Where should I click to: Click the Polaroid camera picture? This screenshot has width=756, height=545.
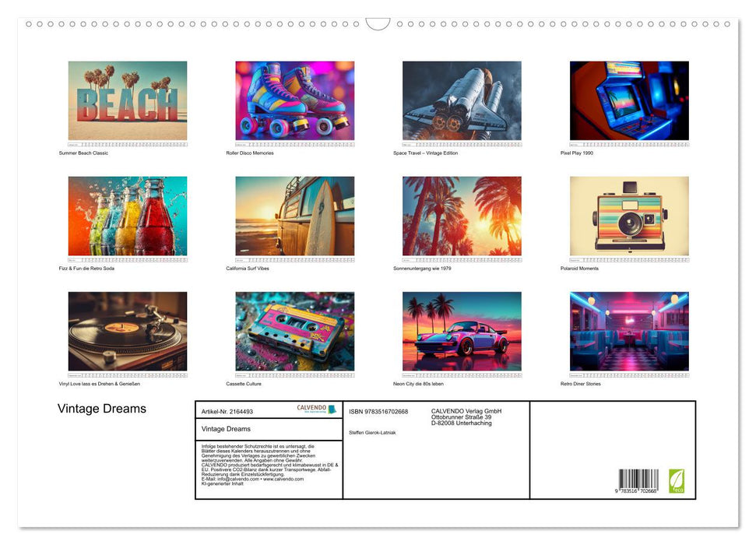tap(629, 216)
